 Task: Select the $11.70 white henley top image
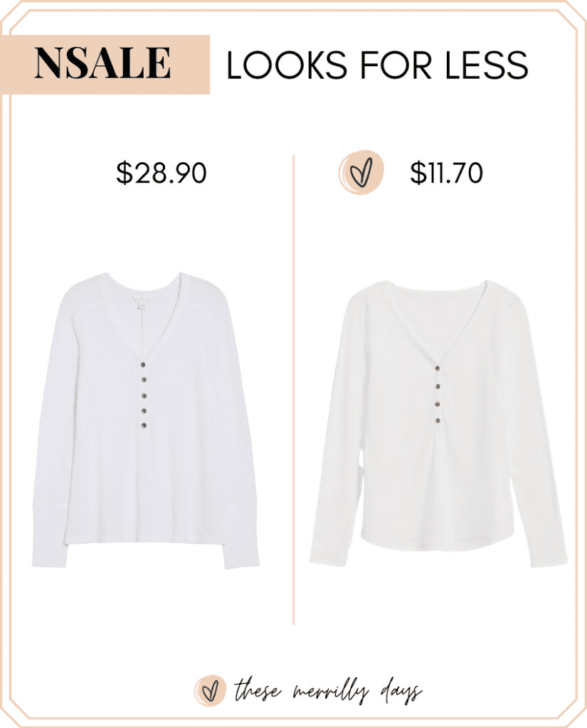pyautogui.click(x=438, y=423)
